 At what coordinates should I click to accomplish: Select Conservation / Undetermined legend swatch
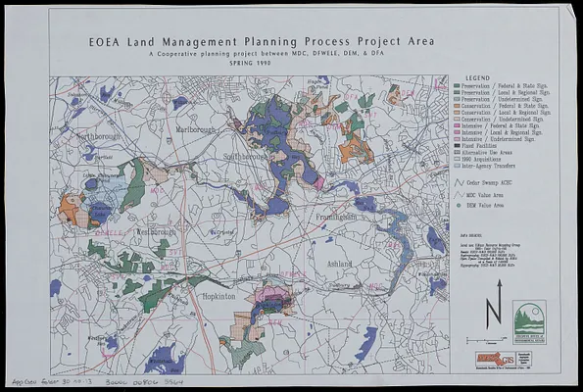457,120
